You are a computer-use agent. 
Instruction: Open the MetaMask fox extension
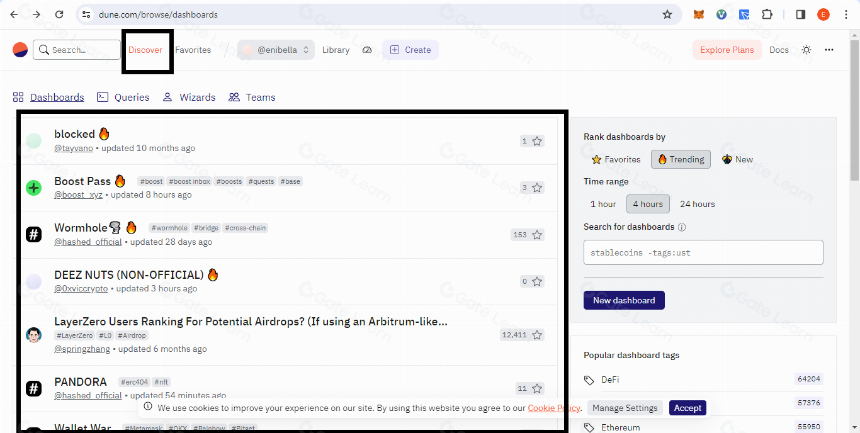(x=699, y=15)
